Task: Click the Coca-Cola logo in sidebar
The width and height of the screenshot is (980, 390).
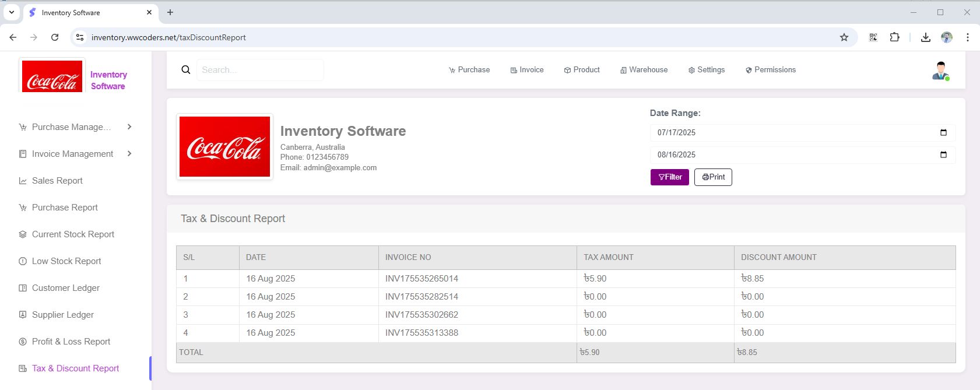Action: pyautogui.click(x=52, y=76)
